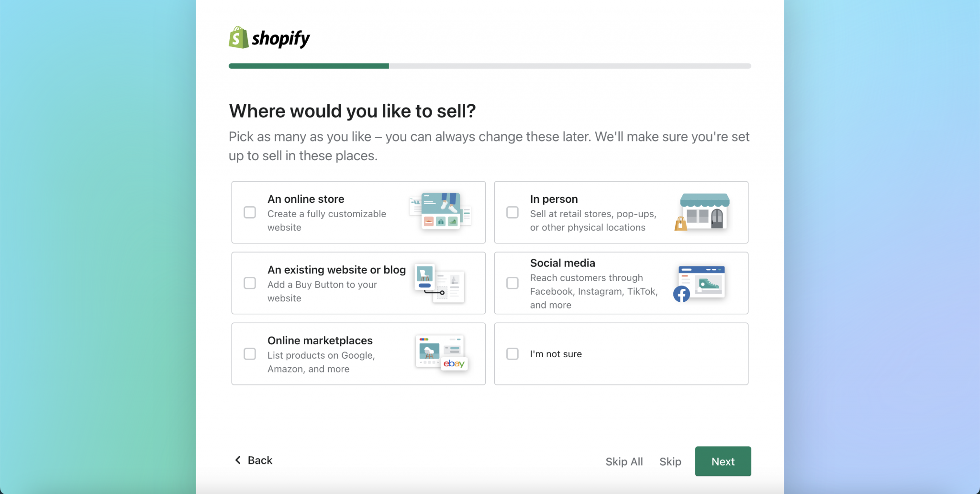Select the Online marketplaces option title
The height and width of the screenshot is (494, 980).
pyautogui.click(x=320, y=340)
